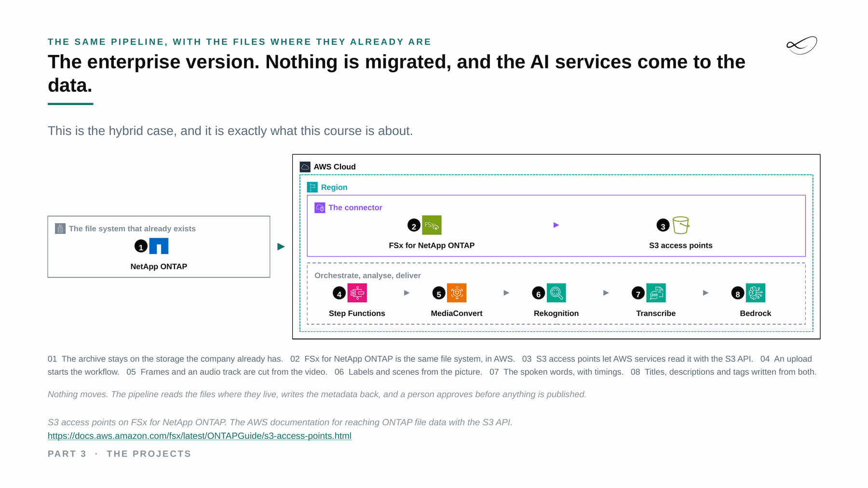Click the Rekognition magnifier icon

[556, 293]
